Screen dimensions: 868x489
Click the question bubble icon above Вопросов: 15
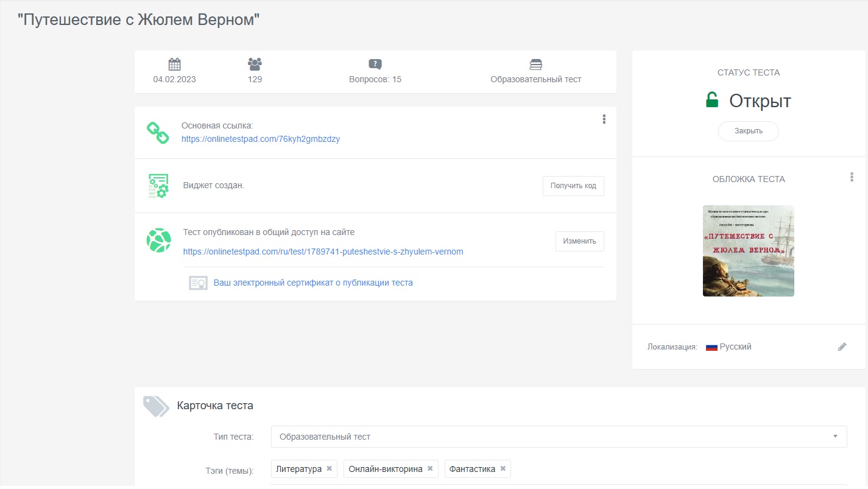pos(375,64)
